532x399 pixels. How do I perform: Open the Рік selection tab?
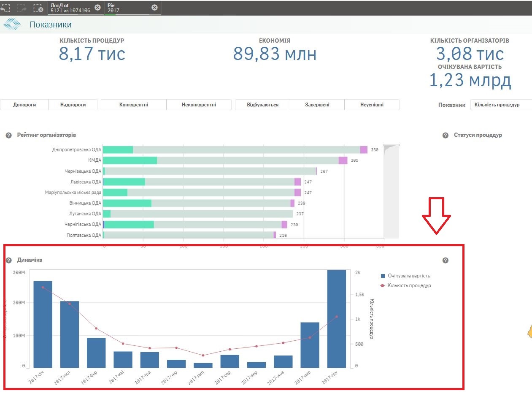click(127, 8)
